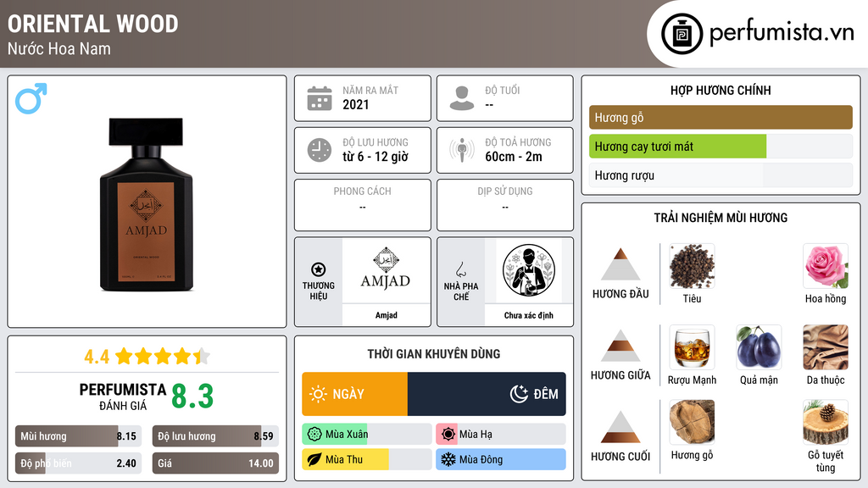Click the dark Đêm nighttime segment
Screen dimensions: 868x488
click(x=487, y=394)
